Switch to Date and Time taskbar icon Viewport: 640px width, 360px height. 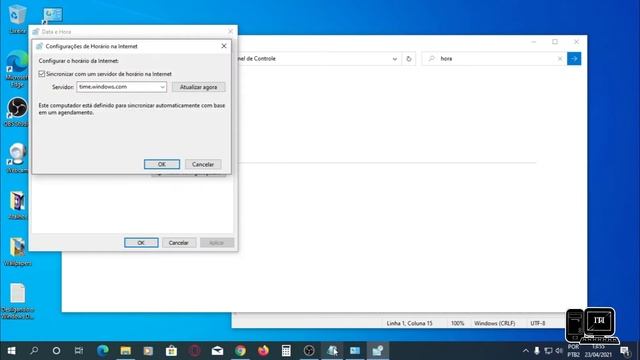coord(378,351)
